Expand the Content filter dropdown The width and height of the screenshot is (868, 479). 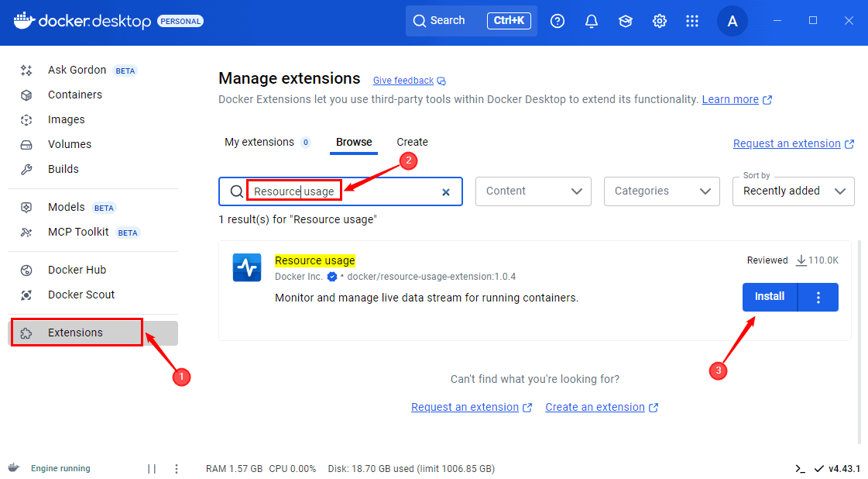[x=533, y=191]
